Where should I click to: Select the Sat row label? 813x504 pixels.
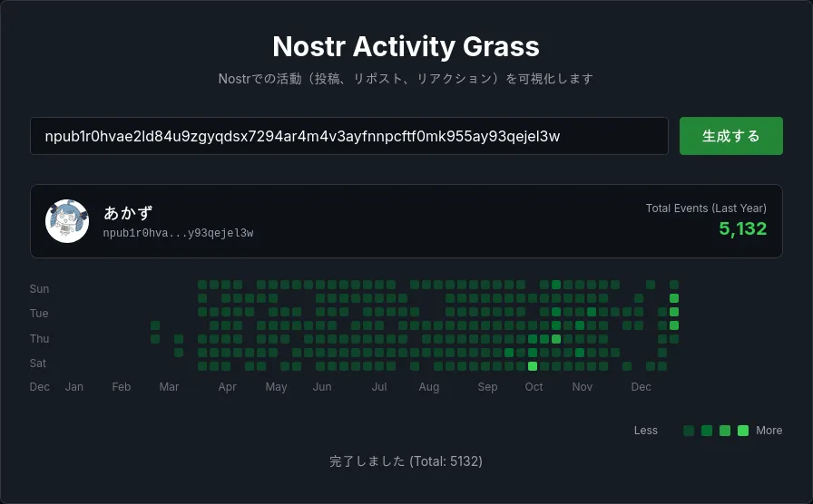39,363
